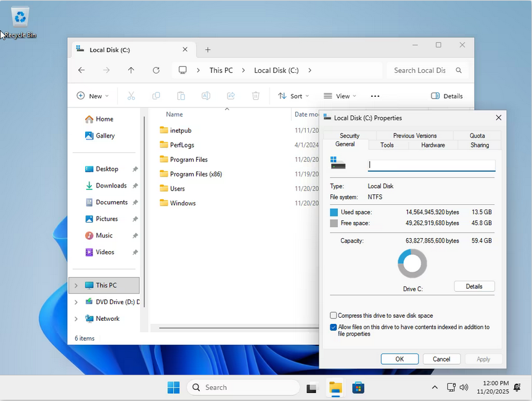The height and width of the screenshot is (401, 532).
Task: Enable Compress this drive checkbox
Action: pos(334,315)
